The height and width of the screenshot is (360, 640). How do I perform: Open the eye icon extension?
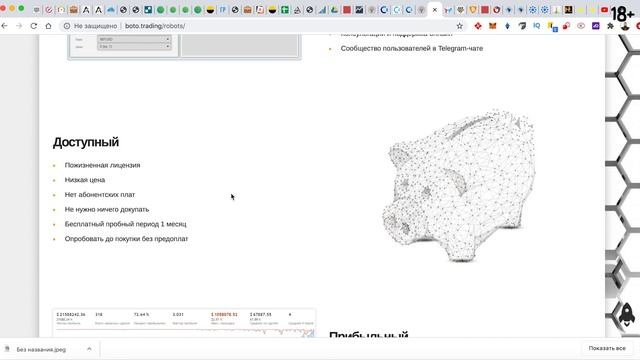click(581, 26)
